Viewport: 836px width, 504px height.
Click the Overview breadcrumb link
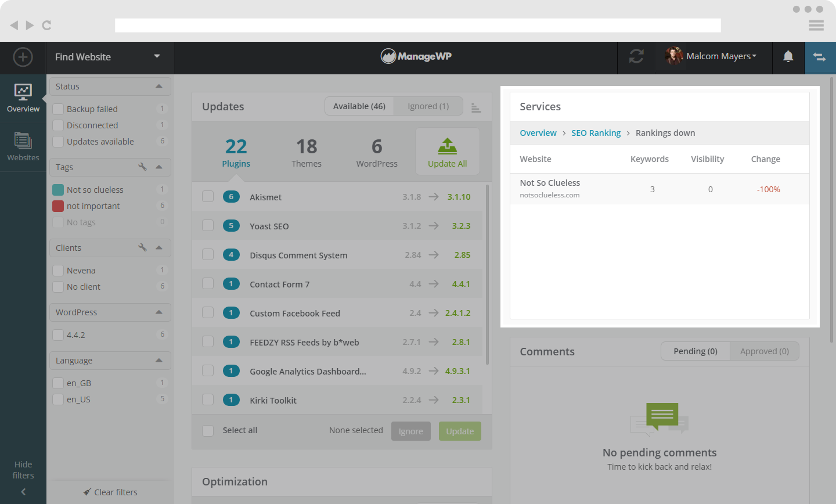(x=538, y=133)
